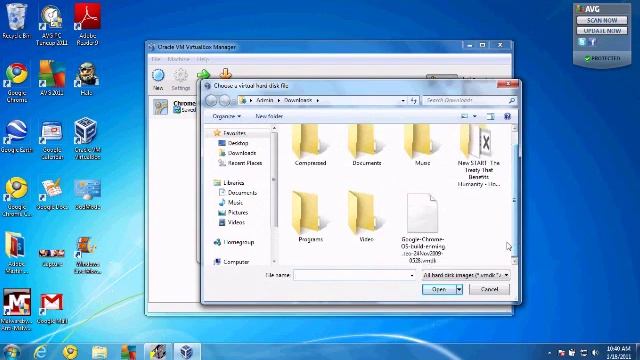Click Internet Explorer taskbar icon

[x=40, y=351]
